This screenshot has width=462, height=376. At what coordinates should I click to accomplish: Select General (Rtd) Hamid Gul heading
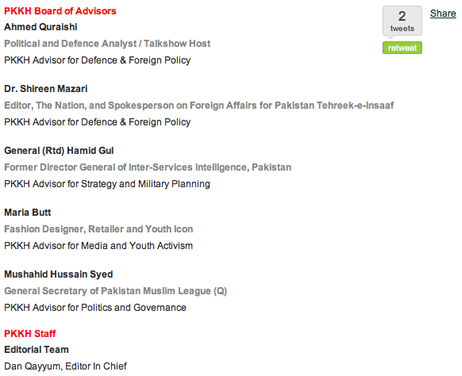[59, 151]
